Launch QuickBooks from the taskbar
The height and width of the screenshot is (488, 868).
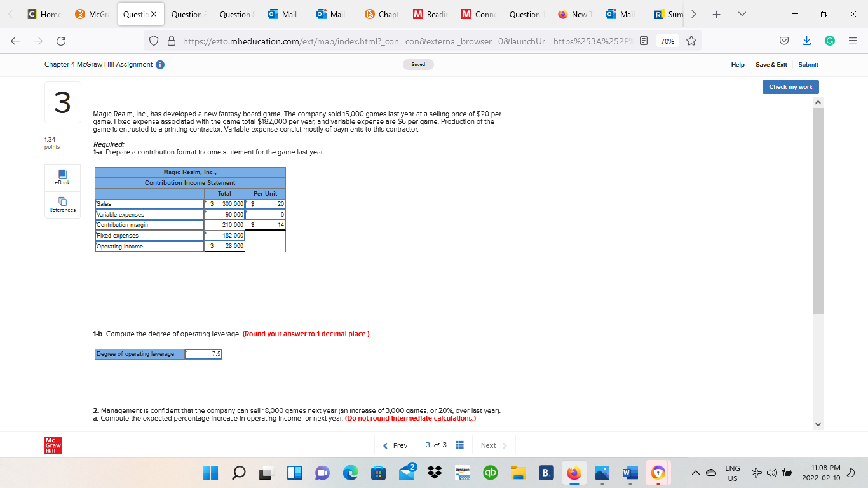[x=490, y=473]
